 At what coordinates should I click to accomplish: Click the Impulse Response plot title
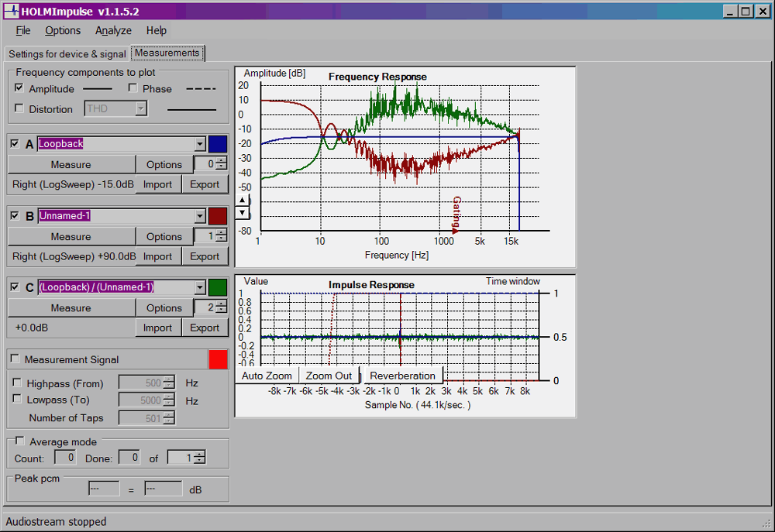[371, 285]
